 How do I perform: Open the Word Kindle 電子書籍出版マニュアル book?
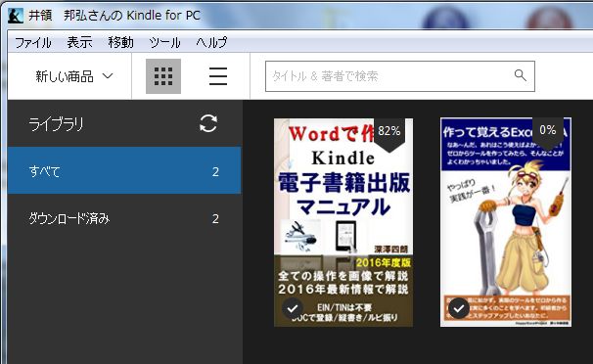[x=343, y=222]
